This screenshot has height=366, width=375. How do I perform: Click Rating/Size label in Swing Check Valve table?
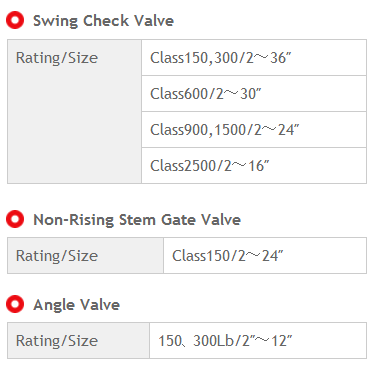pyautogui.click(x=57, y=58)
